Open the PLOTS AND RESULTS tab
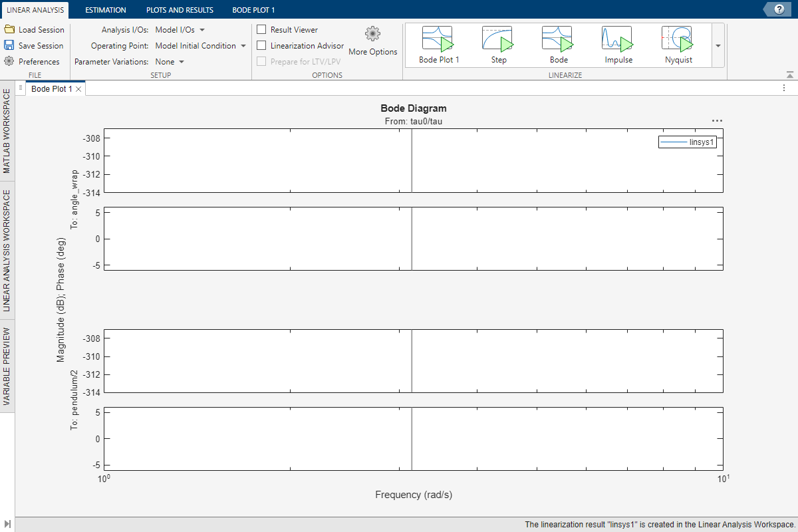798x532 pixels. [x=180, y=9]
